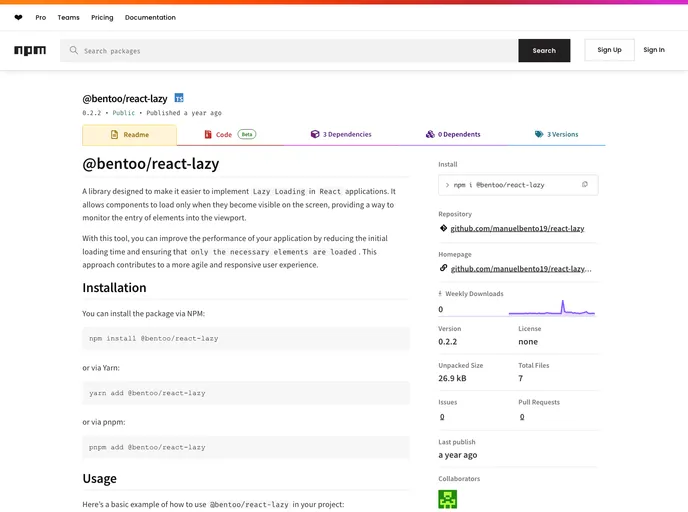Click the Issues count link
688x512 pixels.
pos(442,416)
